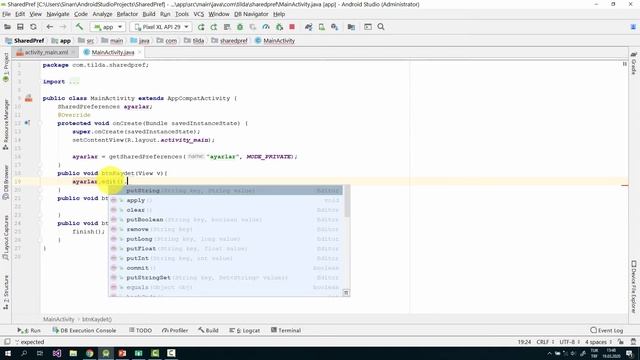Select commit in the completion list
Image resolution: width=640 pixels, height=360 pixels.
[226, 268]
